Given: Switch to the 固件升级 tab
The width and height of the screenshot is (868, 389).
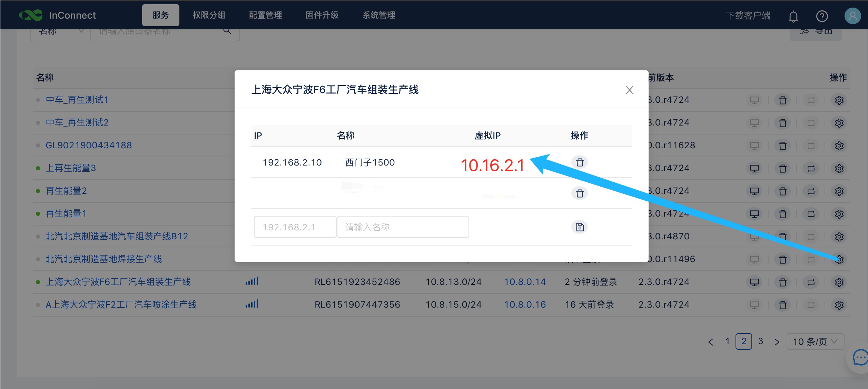Looking at the screenshot, I should coord(322,15).
